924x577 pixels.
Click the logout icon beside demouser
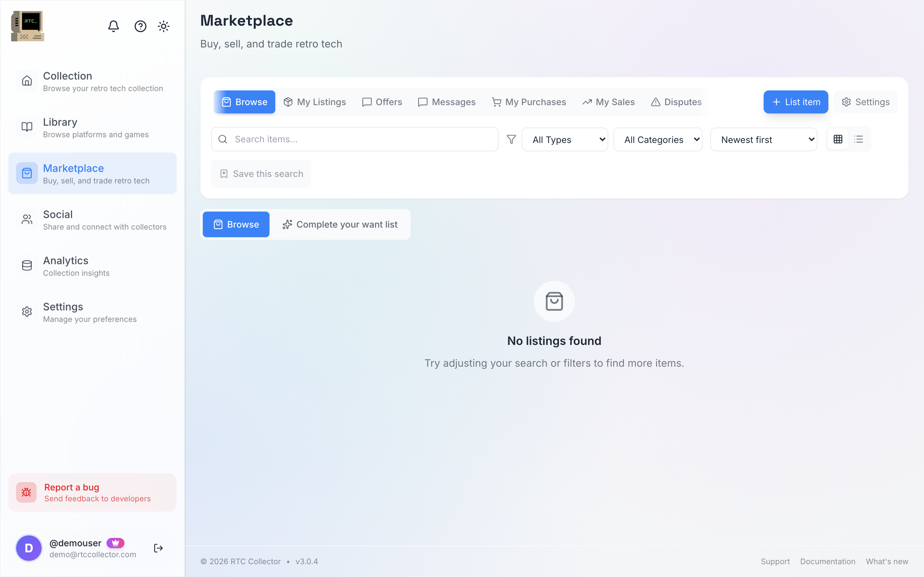click(158, 548)
